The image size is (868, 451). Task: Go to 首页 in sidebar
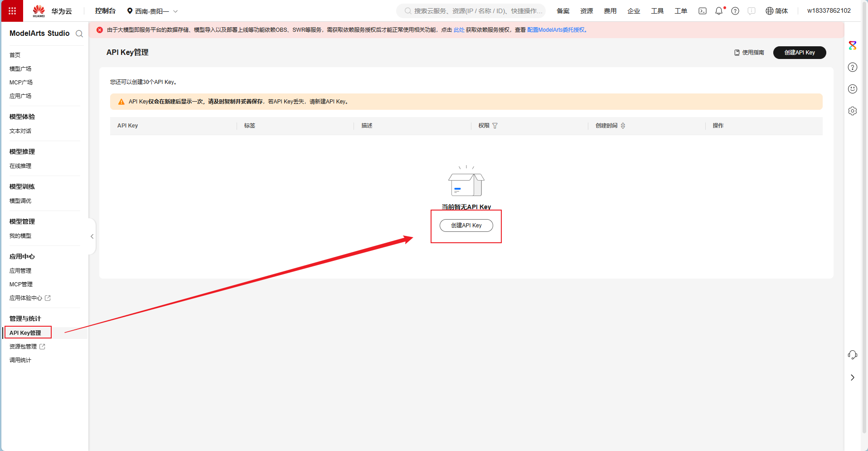pyautogui.click(x=15, y=55)
